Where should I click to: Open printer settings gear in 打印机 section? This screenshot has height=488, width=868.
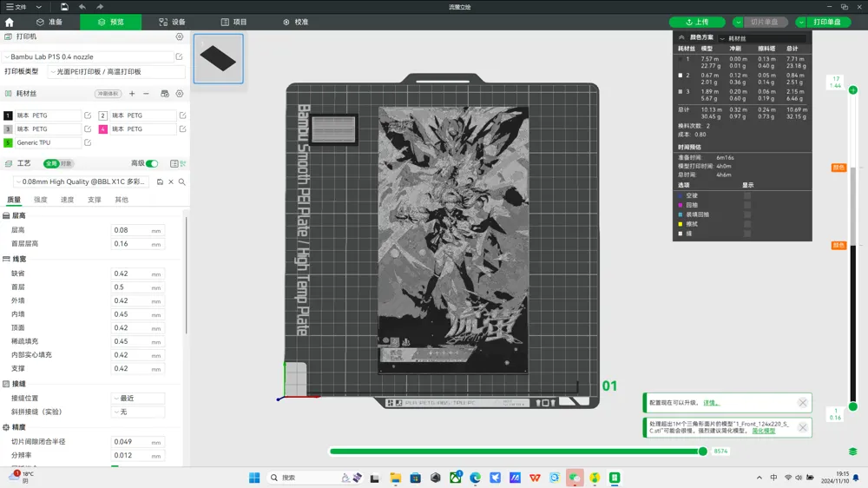(180, 36)
